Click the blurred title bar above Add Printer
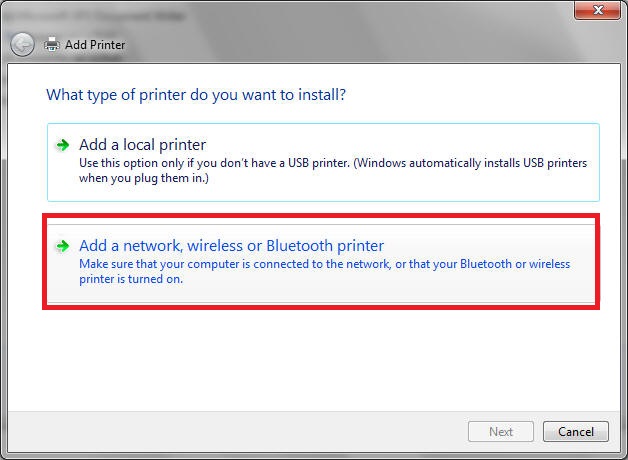The width and height of the screenshot is (628, 460). (x=280, y=16)
